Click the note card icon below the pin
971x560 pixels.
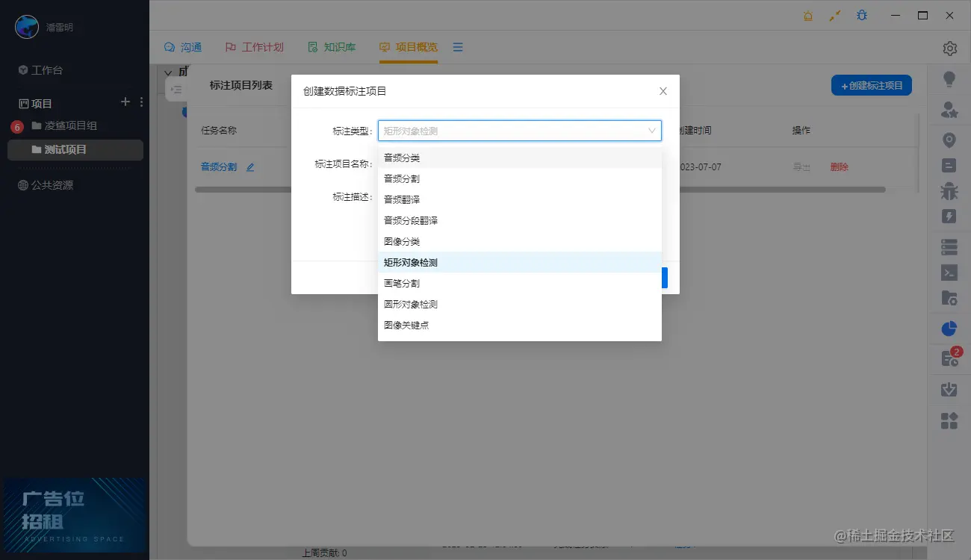[x=949, y=166]
